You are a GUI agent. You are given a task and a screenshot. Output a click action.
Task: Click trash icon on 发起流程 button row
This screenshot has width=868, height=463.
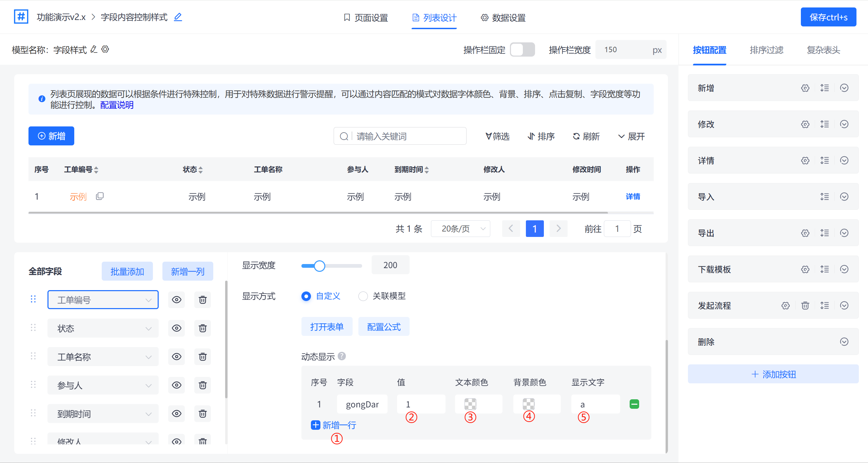tap(805, 306)
